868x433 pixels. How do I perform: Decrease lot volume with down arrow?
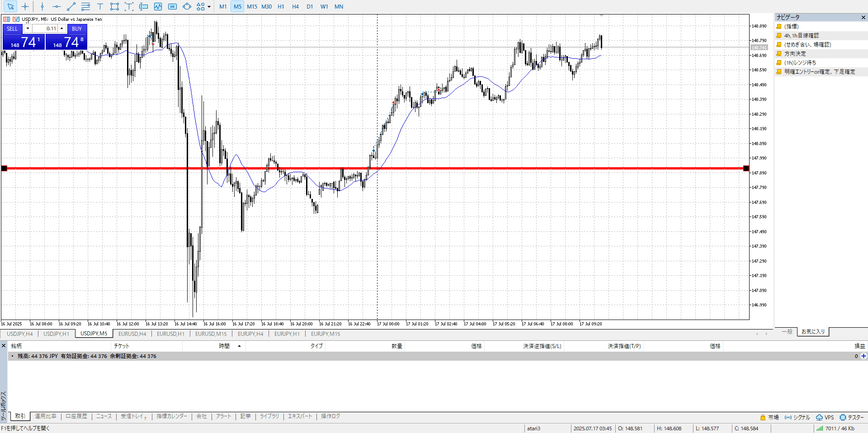pos(28,28)
